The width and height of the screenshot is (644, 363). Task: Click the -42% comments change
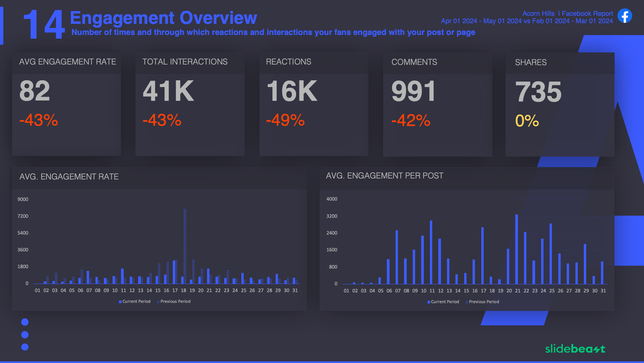[411, 121]
